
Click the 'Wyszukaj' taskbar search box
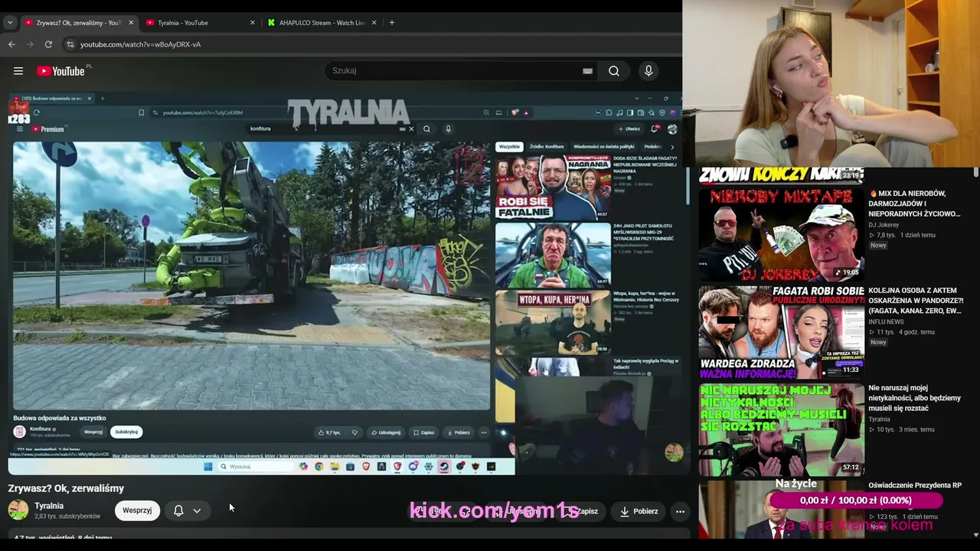coord(256,466)
